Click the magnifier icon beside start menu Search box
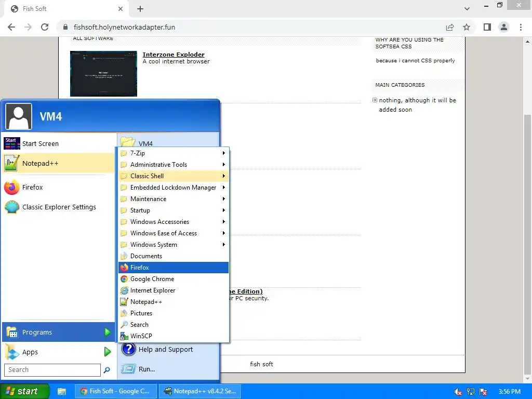The height and width of the screenshot is (399, 532). [x=107, y=370]
